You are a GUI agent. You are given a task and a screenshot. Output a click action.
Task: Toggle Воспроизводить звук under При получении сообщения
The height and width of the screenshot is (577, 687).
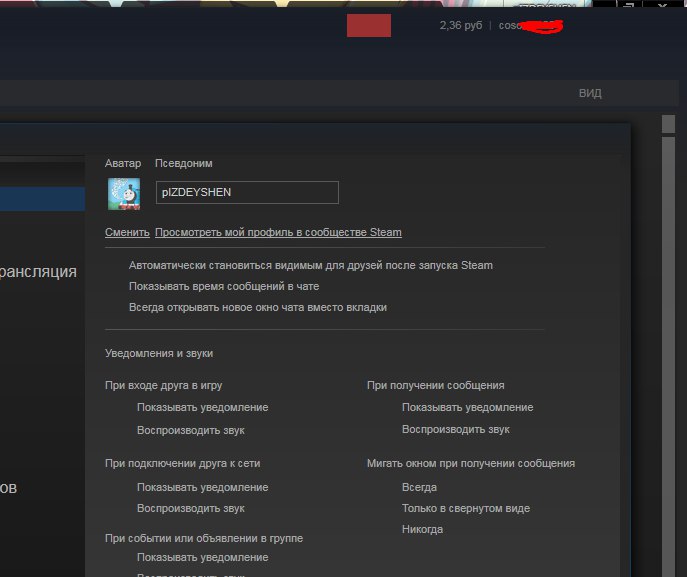456,429
